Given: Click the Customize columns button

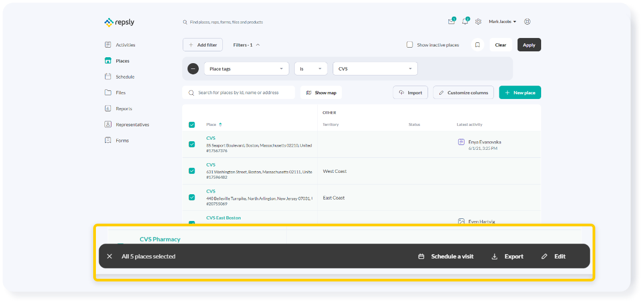Looking at the screenshot, I should coord(463,93).
